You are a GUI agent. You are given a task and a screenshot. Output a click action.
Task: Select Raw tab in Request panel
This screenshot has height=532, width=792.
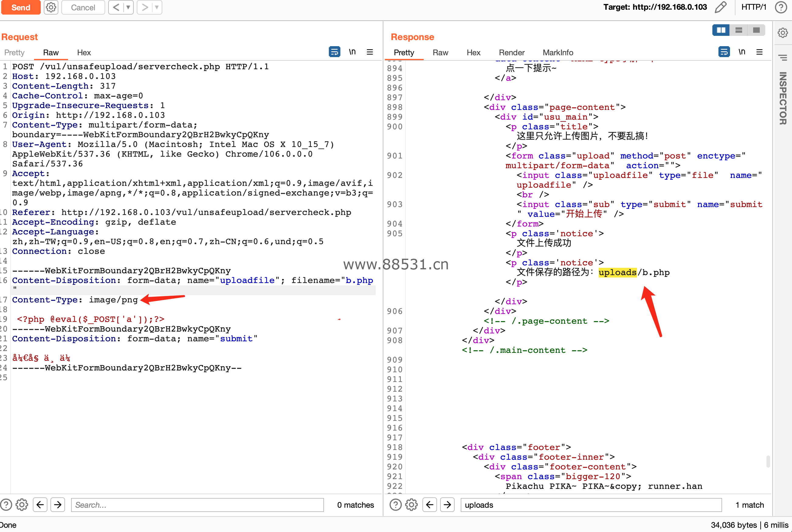(51, 53)
